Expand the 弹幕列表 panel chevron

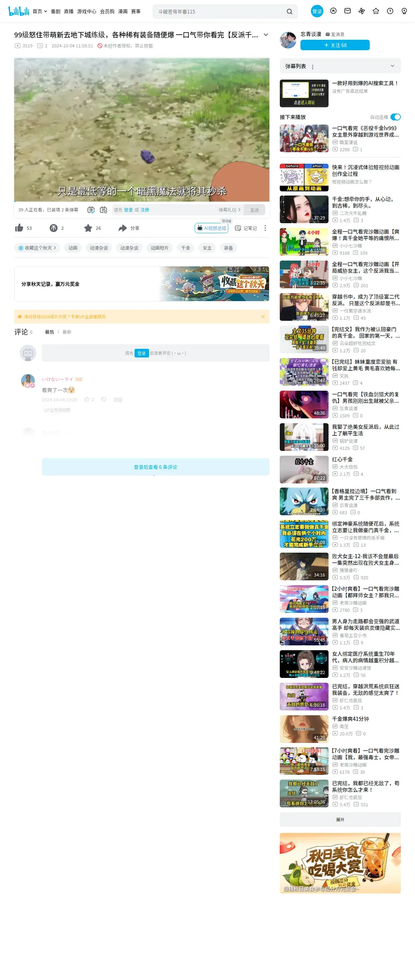[393, 66]
